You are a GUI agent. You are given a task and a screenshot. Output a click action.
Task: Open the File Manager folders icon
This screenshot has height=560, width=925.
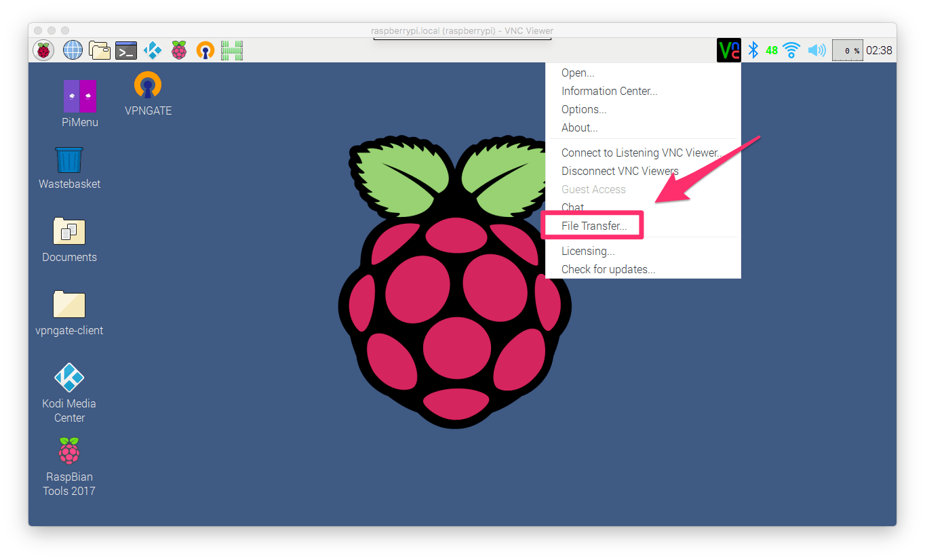100,50
